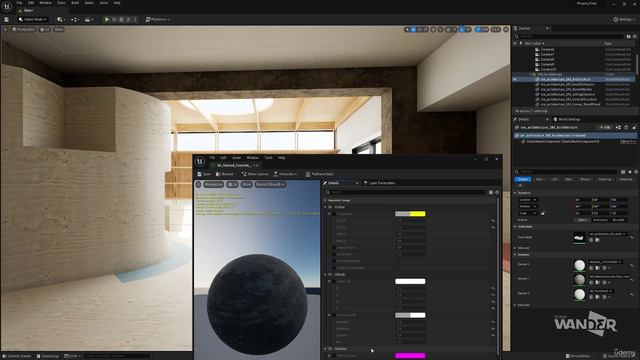This screenshot has height=360, width=640.
Task: Open the Settings dropdown at top right
Action: pos(624,19)
